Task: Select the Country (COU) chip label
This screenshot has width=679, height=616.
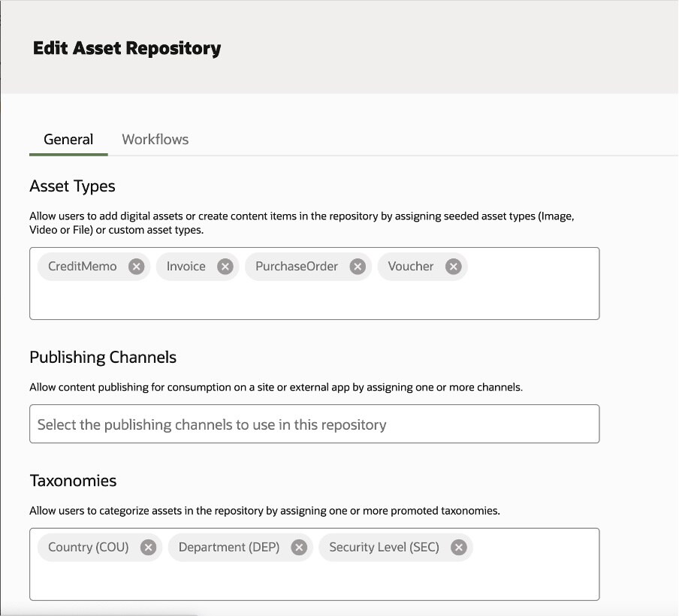Action: (89, 548)
